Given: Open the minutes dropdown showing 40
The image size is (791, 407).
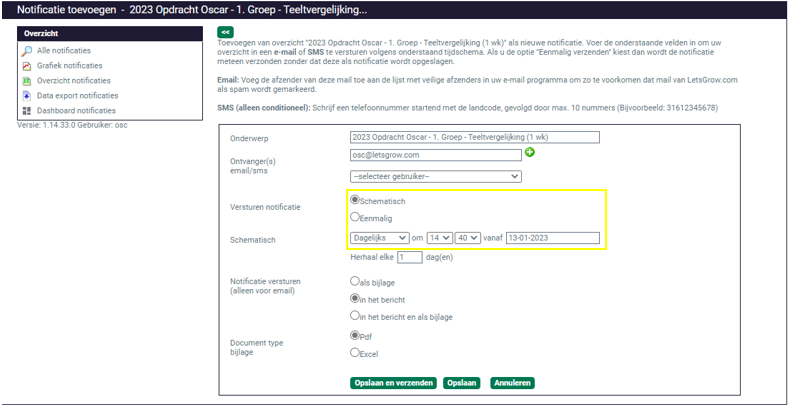Looking at the screenshot, I should pos(468,238).
